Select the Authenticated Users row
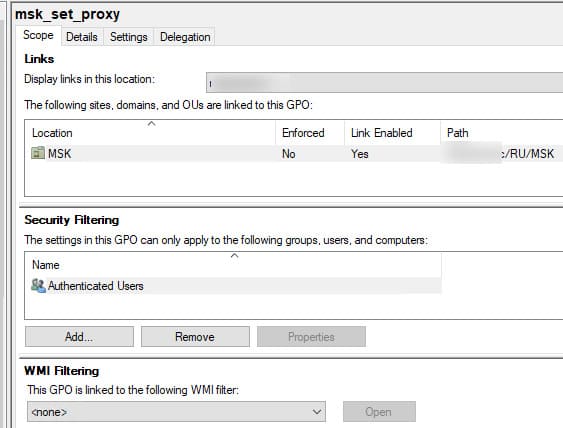The width and height of the screenshot is (563, 428). 233,286
